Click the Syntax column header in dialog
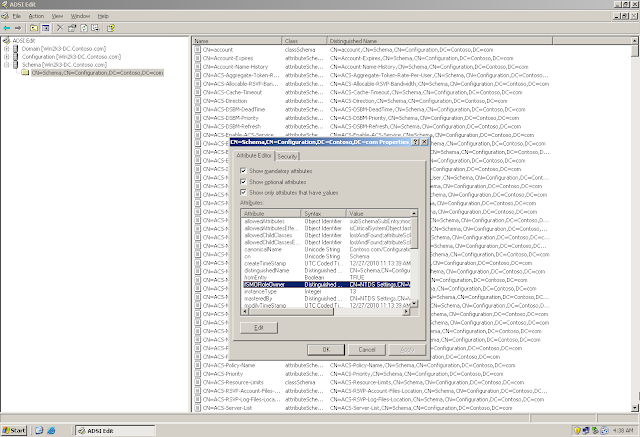 pyautogui.click(x=324, y=213)
